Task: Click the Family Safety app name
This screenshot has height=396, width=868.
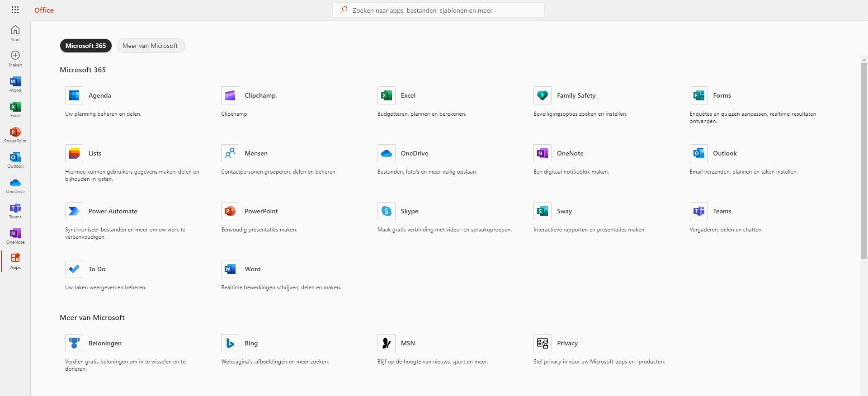Action: (x=576, y=95)
